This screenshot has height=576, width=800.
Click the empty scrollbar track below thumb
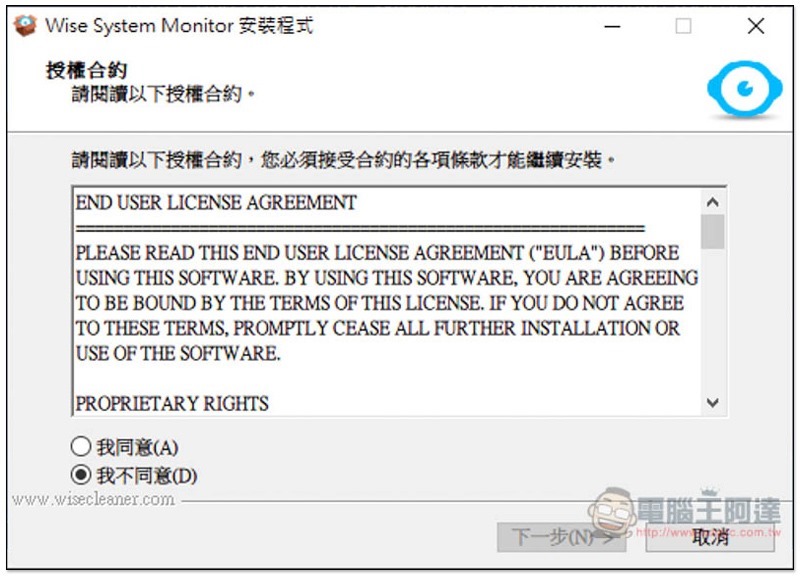coord(712,320)
